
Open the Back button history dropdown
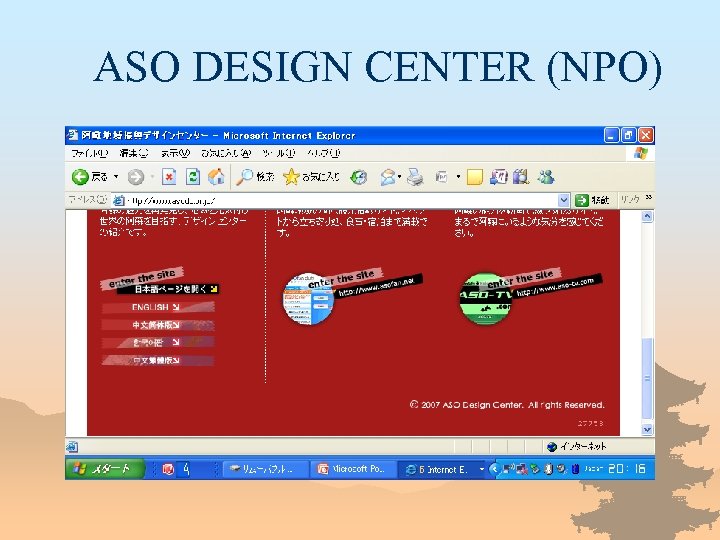(116, 177)
